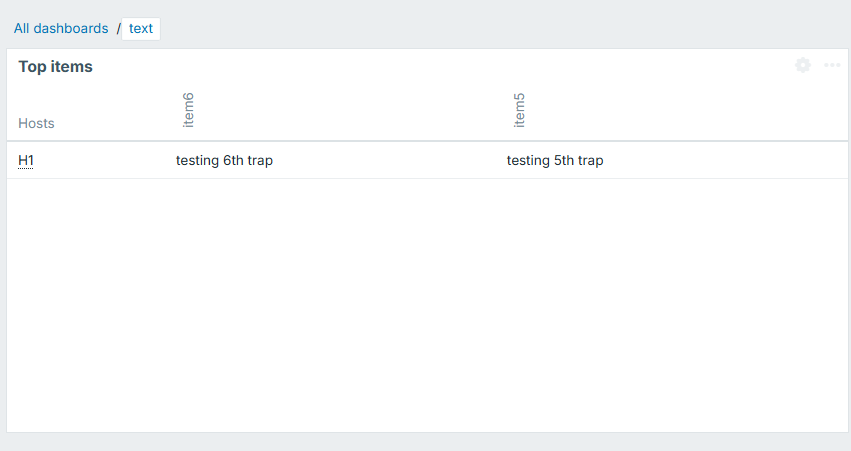Open the Top items widget settings gear
The image size is (851, 451).
[x=803, y=65]
